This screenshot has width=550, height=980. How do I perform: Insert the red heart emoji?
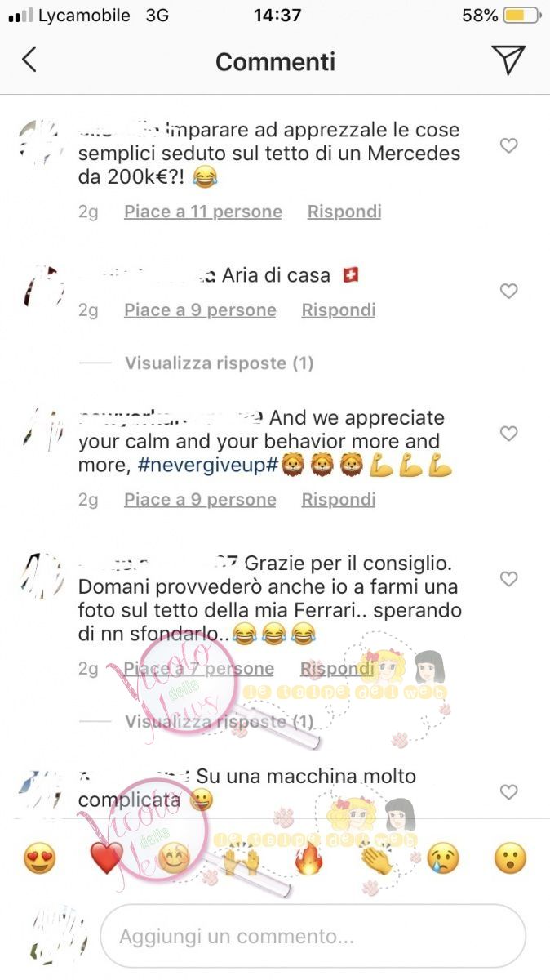[x=106, y=859]
